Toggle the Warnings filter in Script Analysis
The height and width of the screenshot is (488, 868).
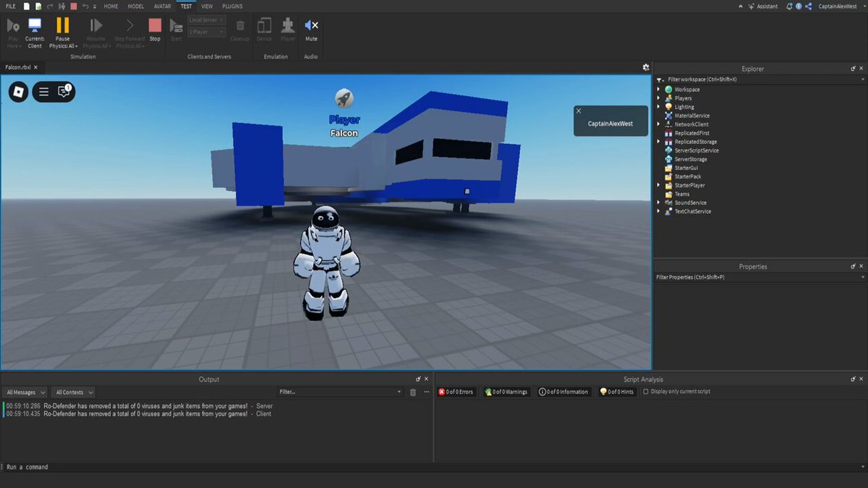[506, 392]
